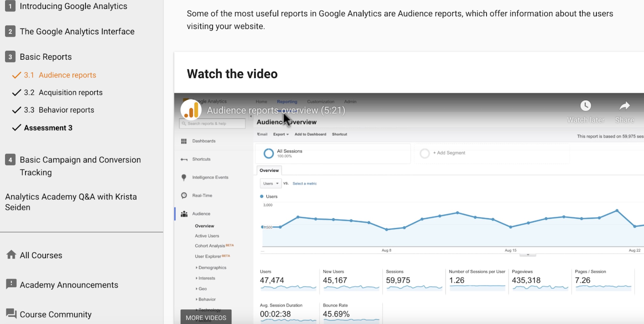Click the Shortcuts icon in sidebar
The image size is (644, 324).
click(184, 159)
